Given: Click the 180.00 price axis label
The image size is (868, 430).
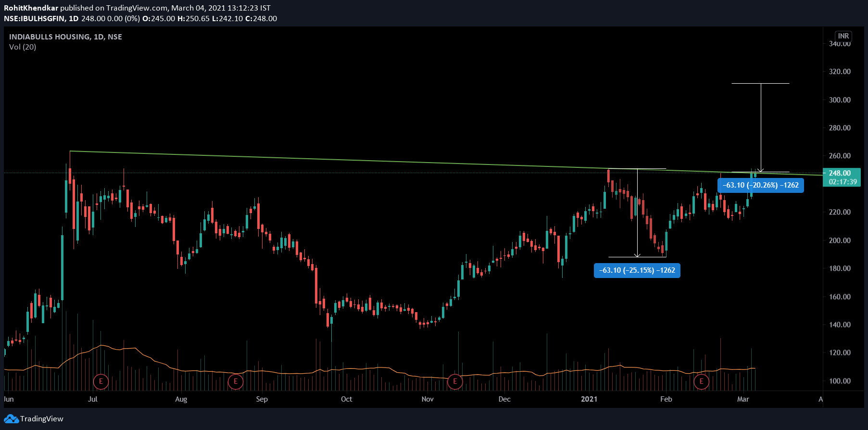Looking at the screenshot, I should (840, 268).
